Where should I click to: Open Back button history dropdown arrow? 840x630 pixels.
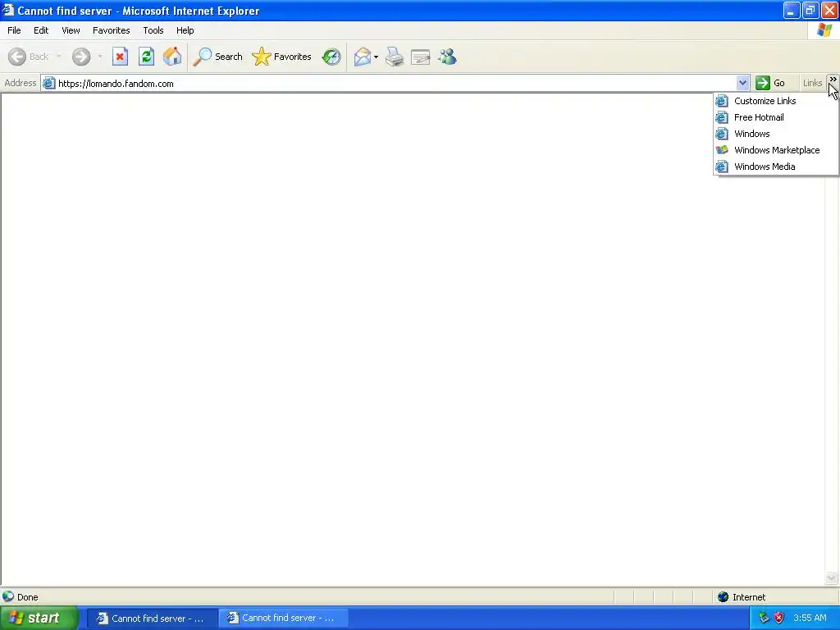point(58,57)
